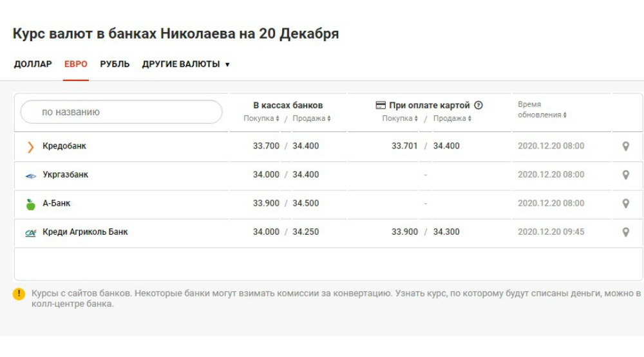Sort by cash desk Продажа rate
644x357 pixels.
point(312,118)
